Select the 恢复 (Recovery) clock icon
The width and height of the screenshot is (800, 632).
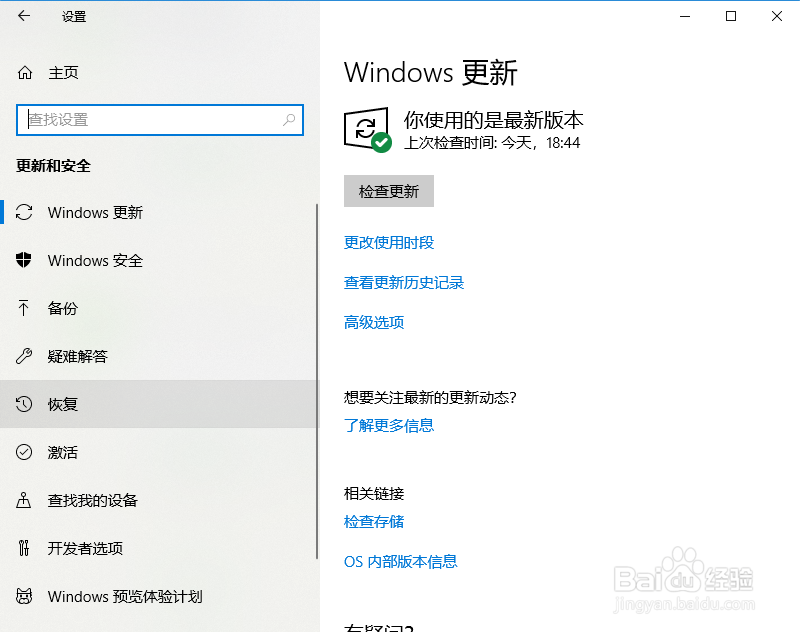[x=24, y=404]
